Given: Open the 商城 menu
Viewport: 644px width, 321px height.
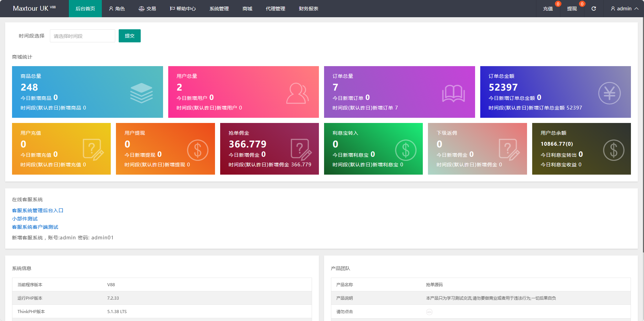Looking at the screenshot, I should coord(247,9).
